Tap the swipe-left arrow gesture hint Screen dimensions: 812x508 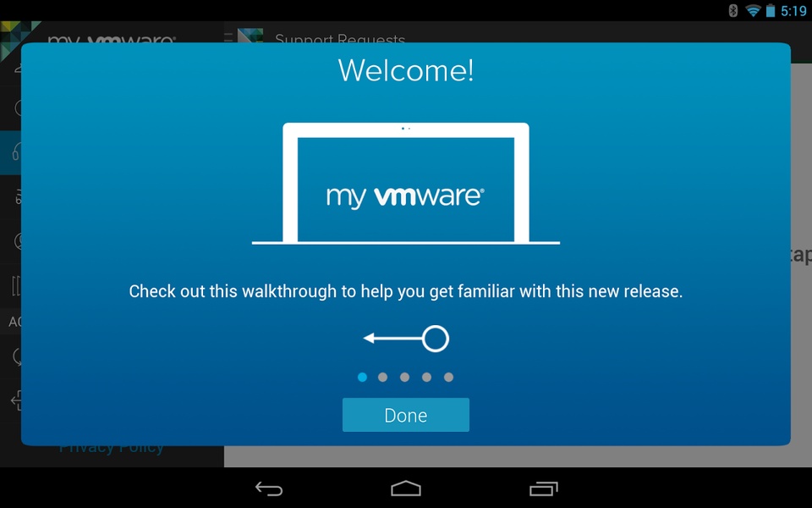[x=406, y=339]
